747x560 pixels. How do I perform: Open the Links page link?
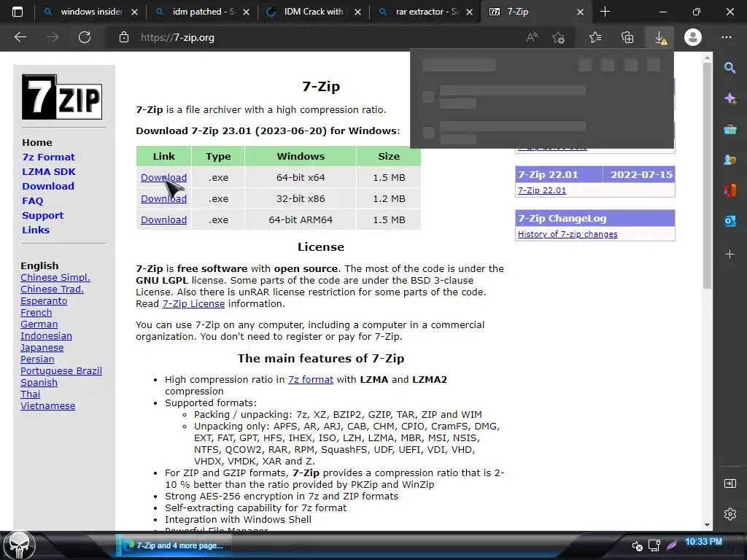(36, 230)
